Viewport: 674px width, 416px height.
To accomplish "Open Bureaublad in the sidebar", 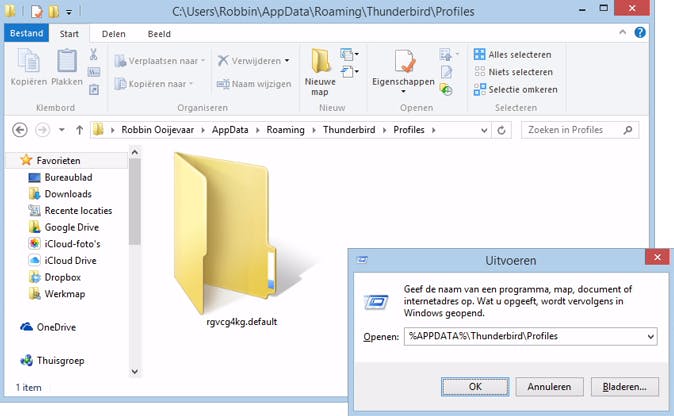I will point(68,177).
